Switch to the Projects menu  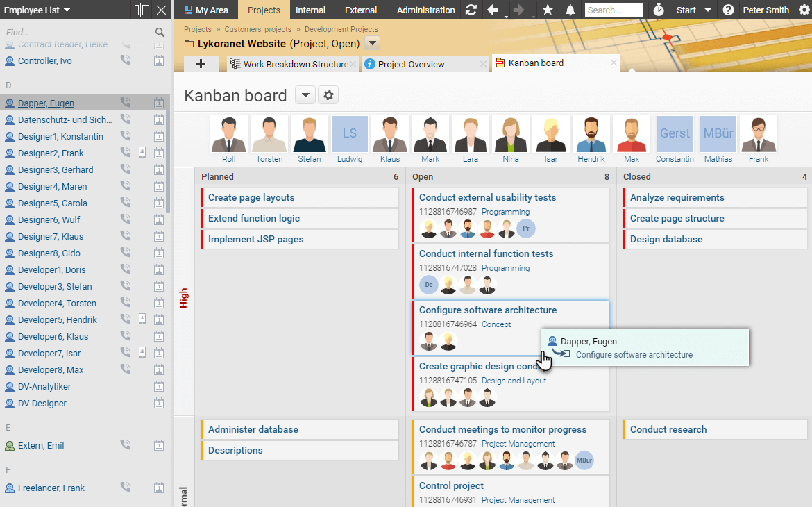pos(264,10)
